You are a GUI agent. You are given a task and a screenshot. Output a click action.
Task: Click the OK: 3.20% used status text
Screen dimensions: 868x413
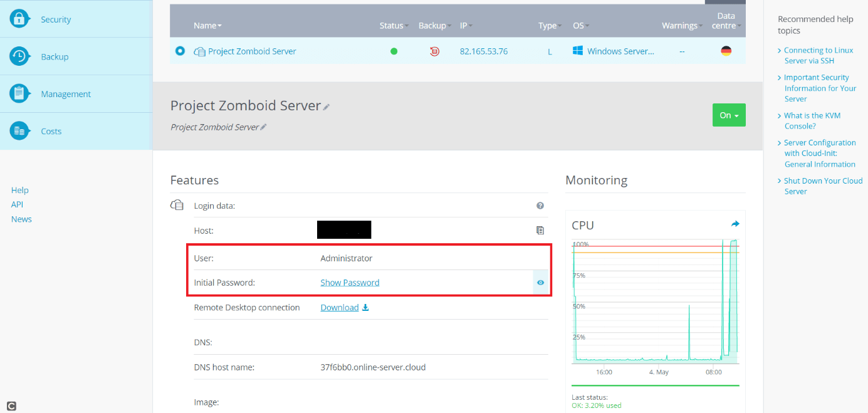[x=597, y=405]
